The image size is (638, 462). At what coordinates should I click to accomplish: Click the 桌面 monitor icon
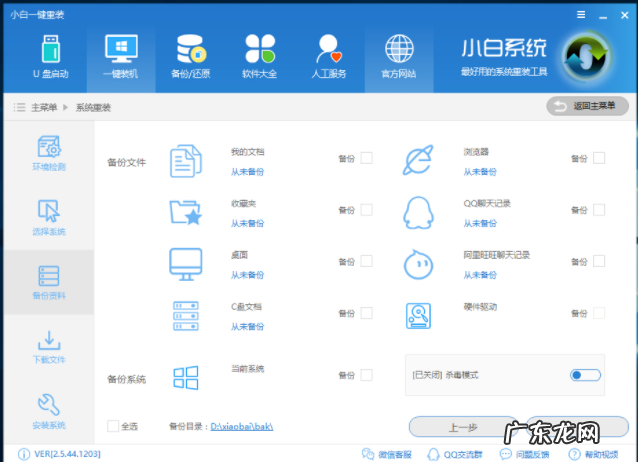[x=186, y=264]
